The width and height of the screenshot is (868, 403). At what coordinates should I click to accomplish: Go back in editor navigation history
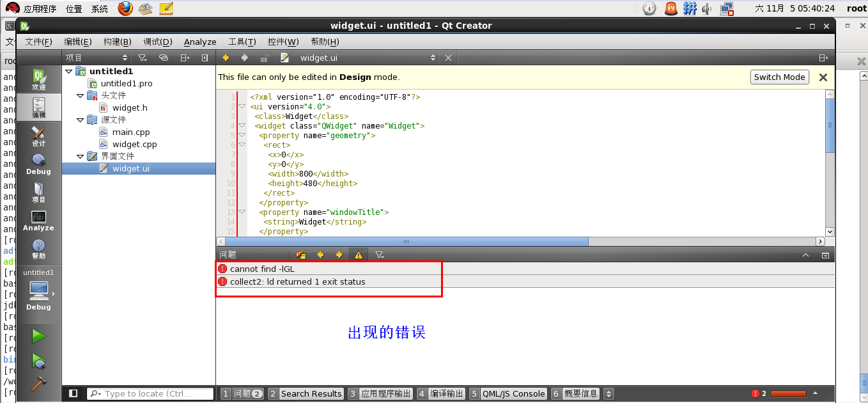click(x=225, y=58)
